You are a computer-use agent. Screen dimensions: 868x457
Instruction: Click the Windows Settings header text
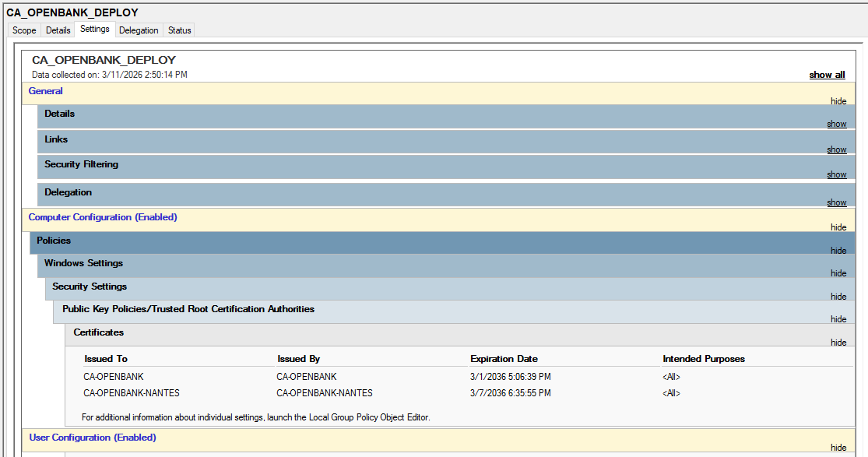click(83, 263)
